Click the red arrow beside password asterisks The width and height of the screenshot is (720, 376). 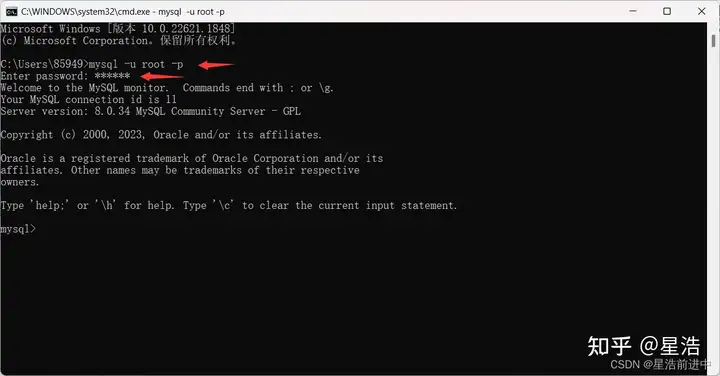click(x=162, y=76)
